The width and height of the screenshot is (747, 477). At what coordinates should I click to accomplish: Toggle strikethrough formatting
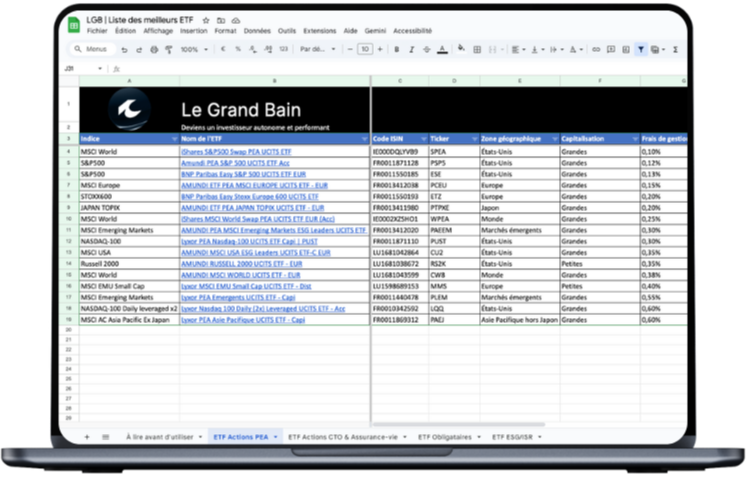tap(427, 49)
